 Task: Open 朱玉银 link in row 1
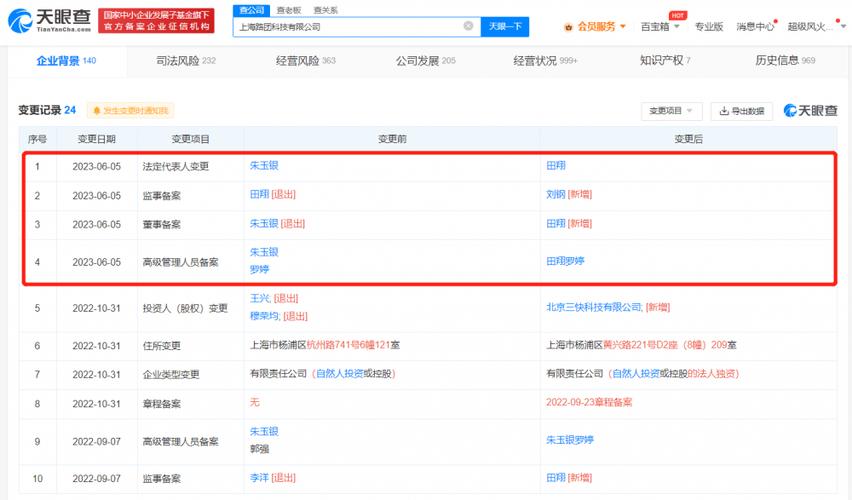click(x=264, y=165)
